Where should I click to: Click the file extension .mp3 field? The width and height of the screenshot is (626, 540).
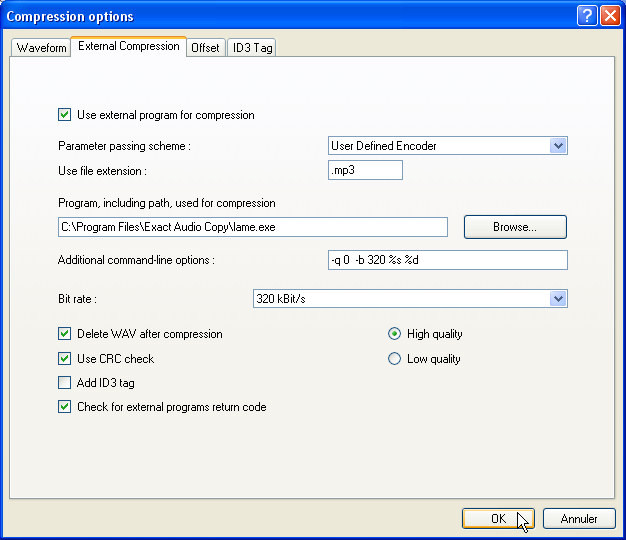[365, 171]
